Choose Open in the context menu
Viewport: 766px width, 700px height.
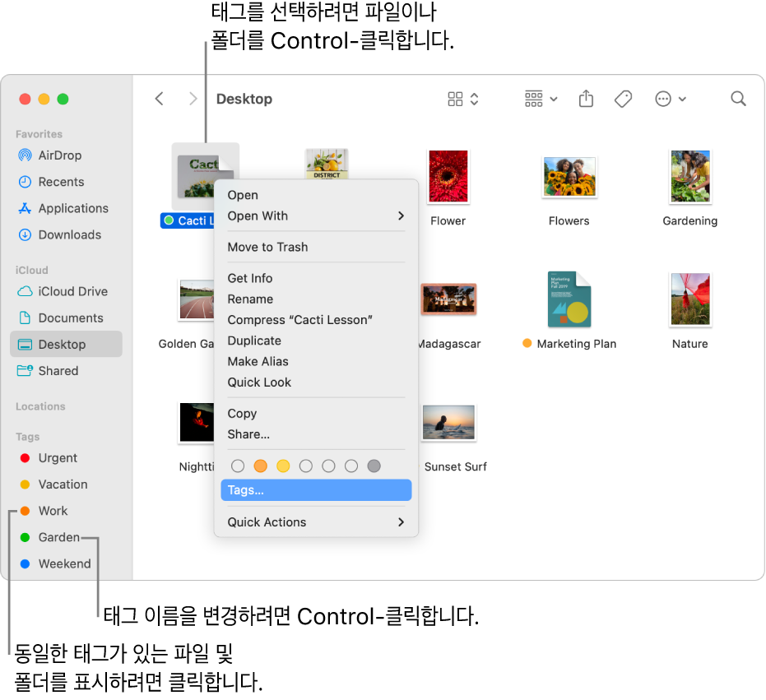click(316, 195)
